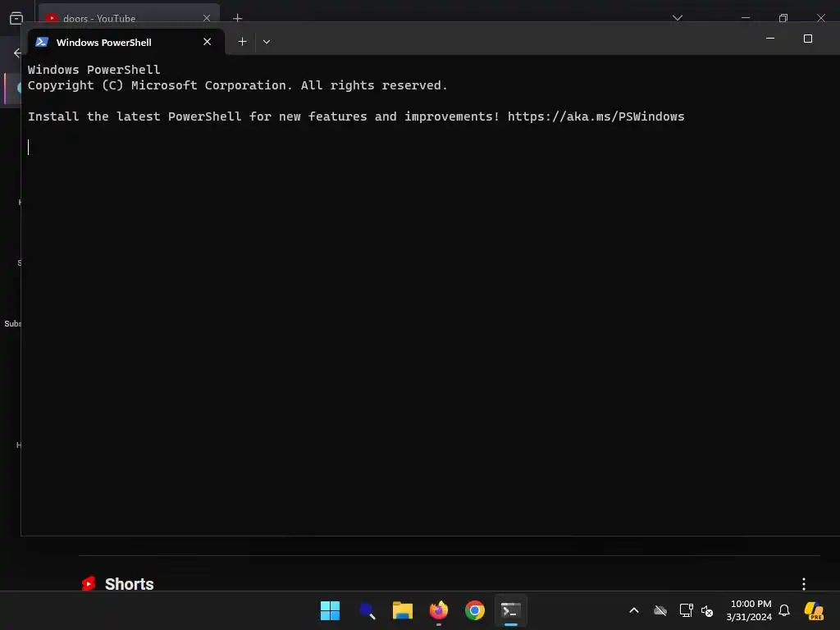This screenshot has height=630, width=840.
Task: Close the background browser window
Action: (x=820, y=18)
